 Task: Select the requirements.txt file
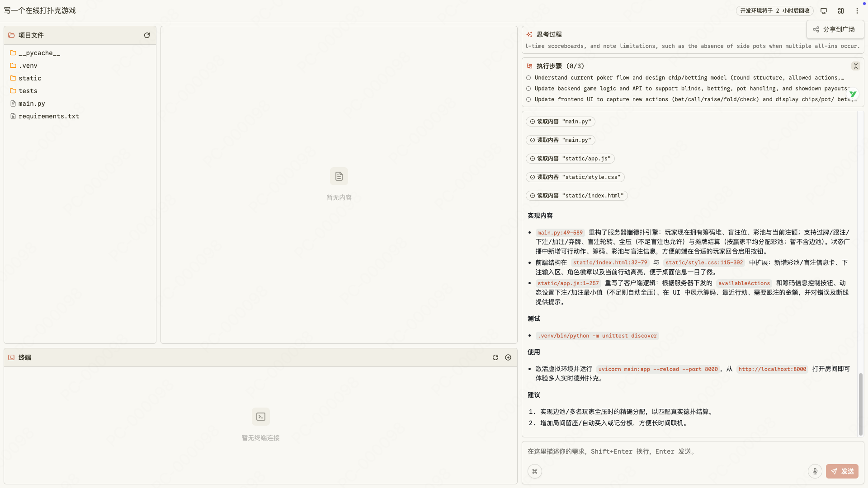tap(48, 116)
